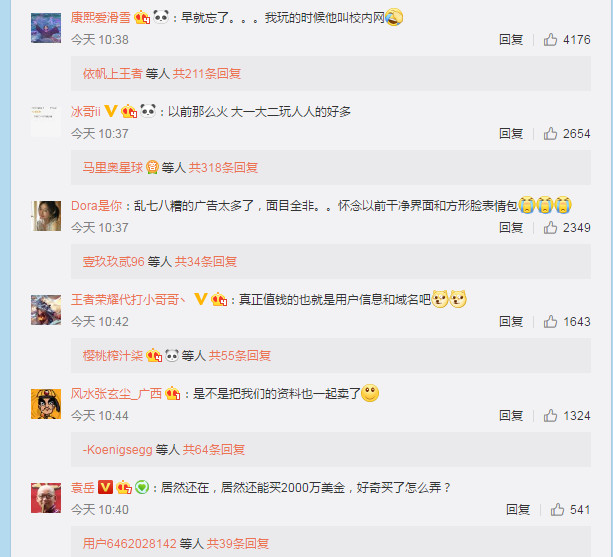Click -Koenigsegg username link

117,450
